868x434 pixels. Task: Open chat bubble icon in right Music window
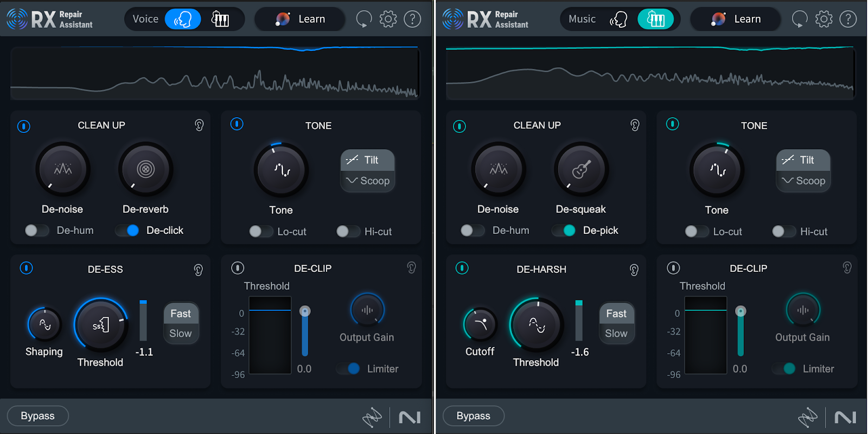point(800,19)
